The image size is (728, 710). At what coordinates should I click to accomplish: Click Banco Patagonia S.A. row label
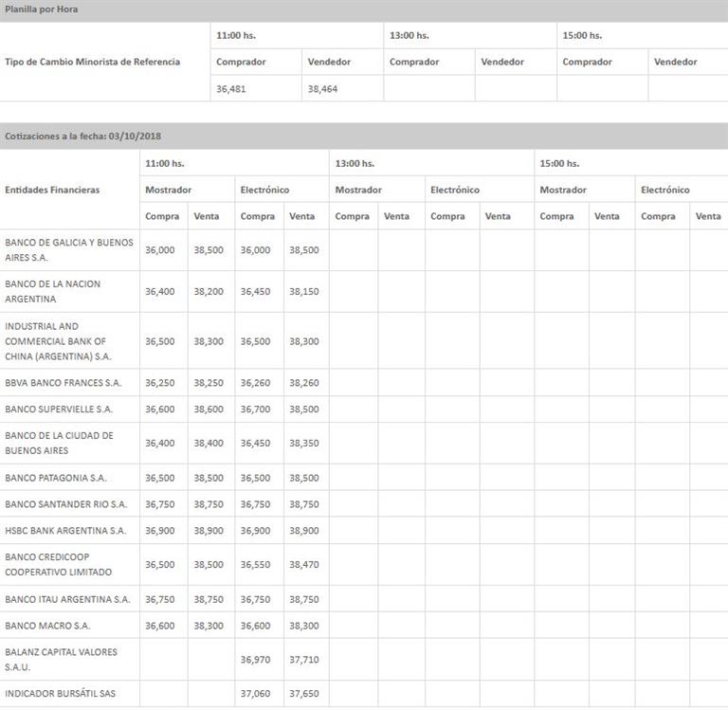56,478
